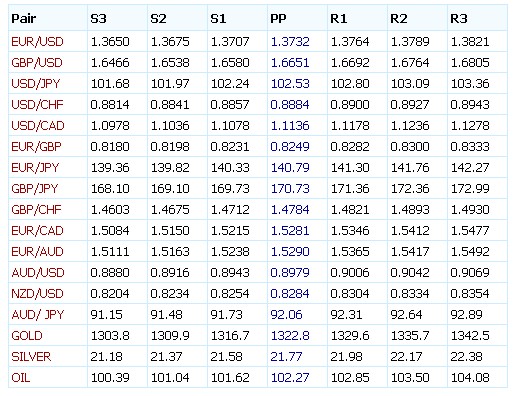Select the PP column header
Viewport: 516px width, 396px height.
[x=278, y=18]
